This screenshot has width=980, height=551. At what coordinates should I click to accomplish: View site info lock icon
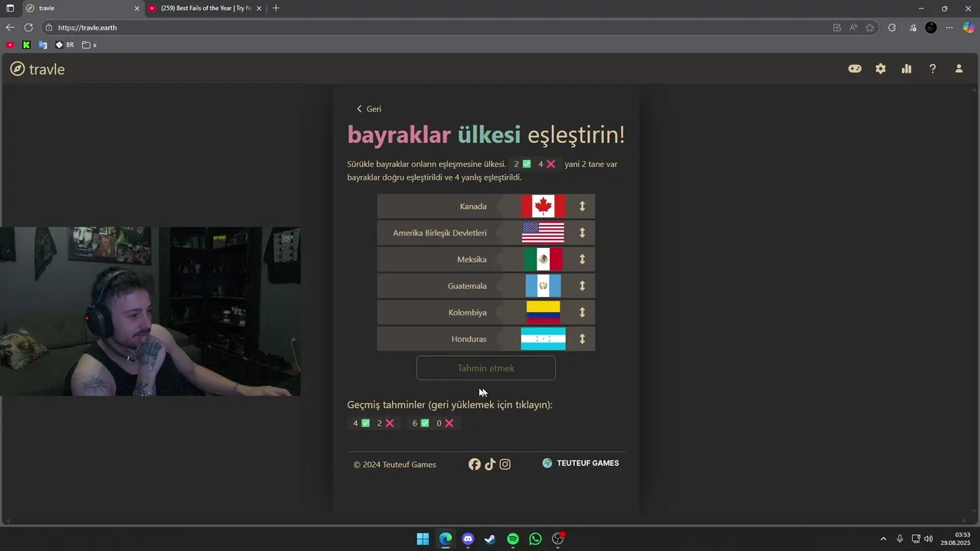tap(49, 28)
